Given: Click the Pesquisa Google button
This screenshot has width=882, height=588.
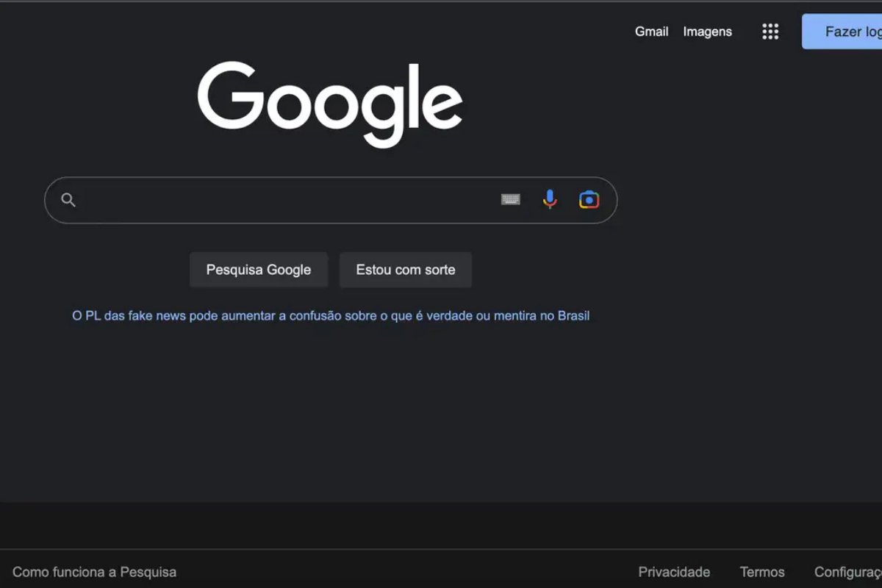Looking at the screenshot, I should (259, 269).
